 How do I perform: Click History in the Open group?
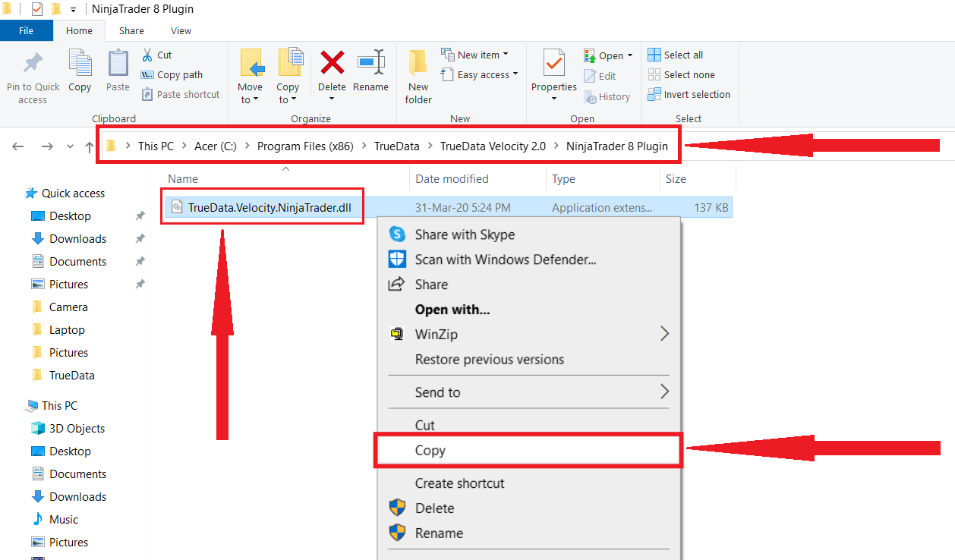[607, 96]
